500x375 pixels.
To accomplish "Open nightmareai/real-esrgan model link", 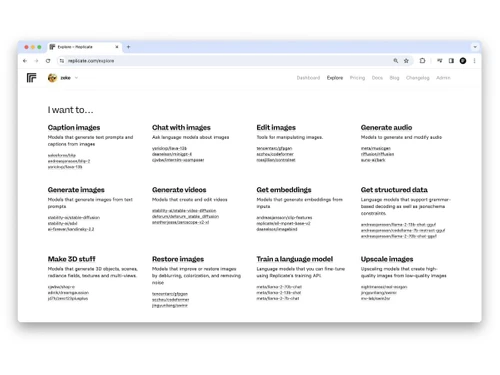I will click(x=384, y=287).
